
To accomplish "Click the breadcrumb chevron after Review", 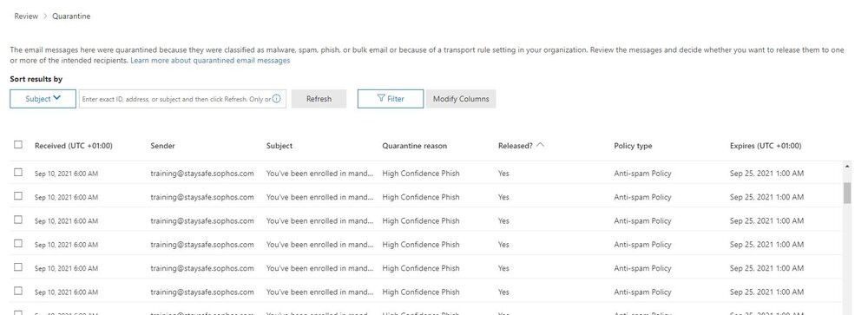I will pyautogui.click(x=45, y=16).
